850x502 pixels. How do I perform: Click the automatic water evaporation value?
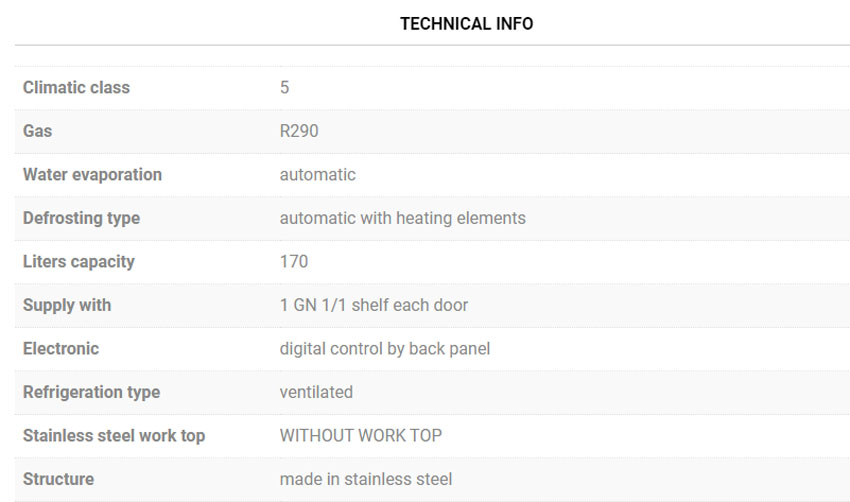317,175
